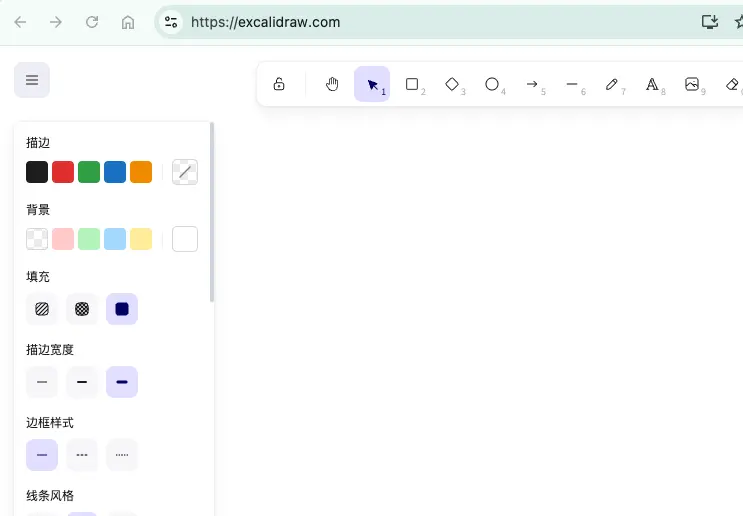Screen dimensions: 743x516
Task: Open the background custom color picker
Action: (185, 239)
